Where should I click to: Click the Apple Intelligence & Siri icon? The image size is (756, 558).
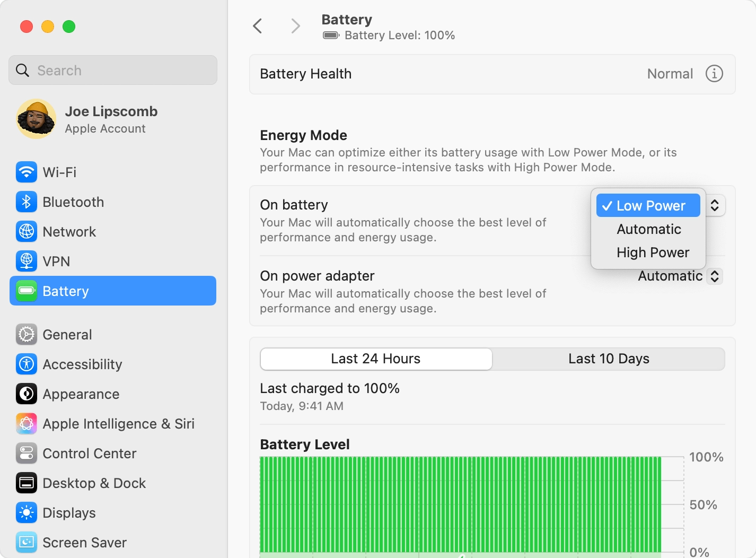point(26,423)
